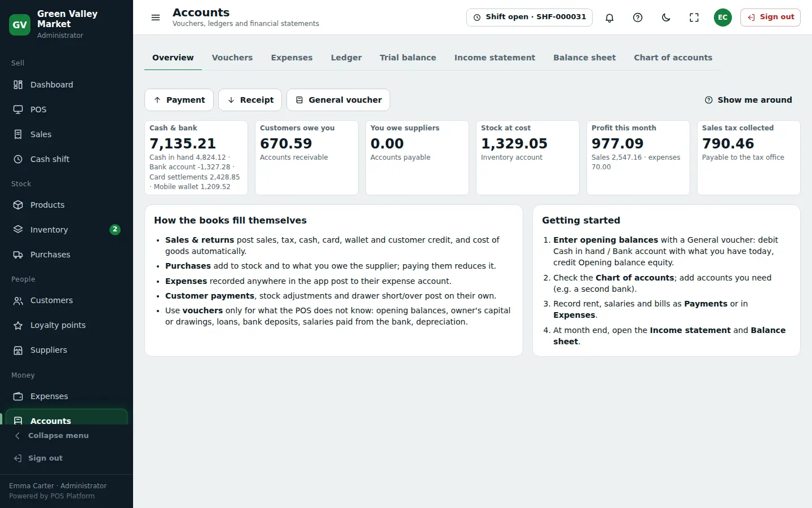Viewport: 812px width, 508px height.
Task: Open the EC user avatar
Action: pos(723,17)
